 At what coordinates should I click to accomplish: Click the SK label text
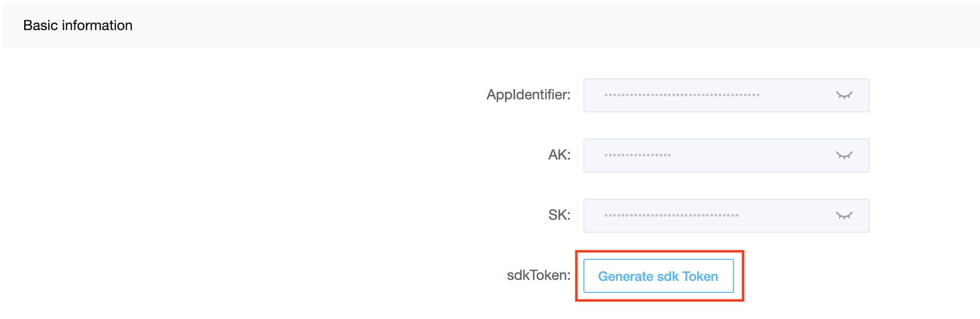(x=559, y=215)
